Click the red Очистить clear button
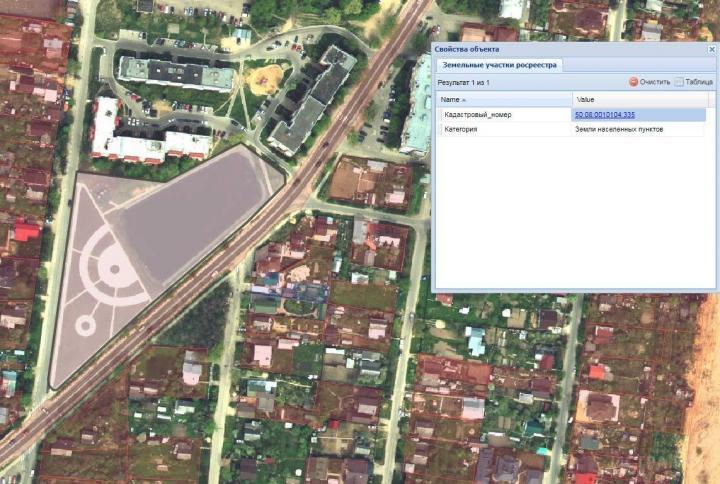The width and height of the screenshot is (720, 484). coord(649,82)
